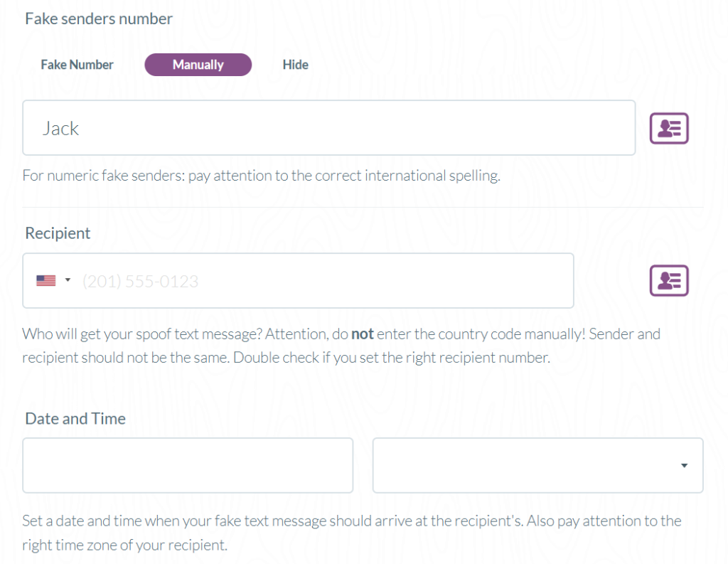Click the (201) 555-0123 placeholder text
Viewport: 728px width, 564px height.
click(x=140, y=282)
